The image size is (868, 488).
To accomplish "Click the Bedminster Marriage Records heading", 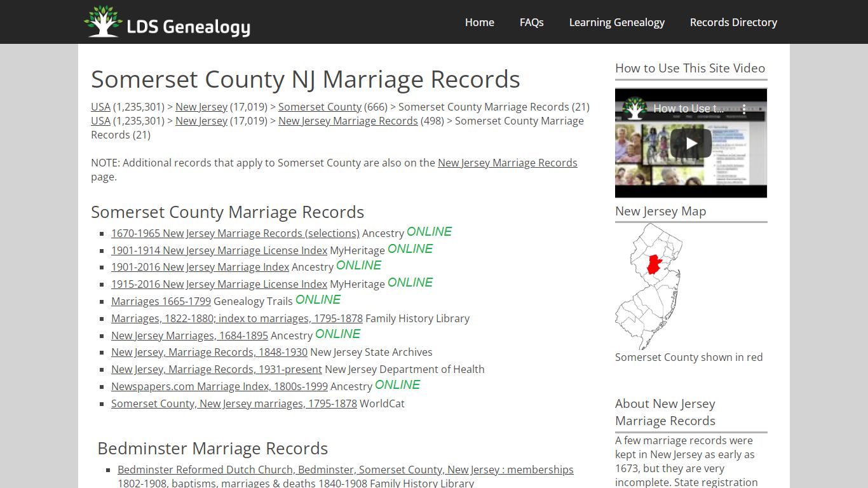I will point(213,449).
